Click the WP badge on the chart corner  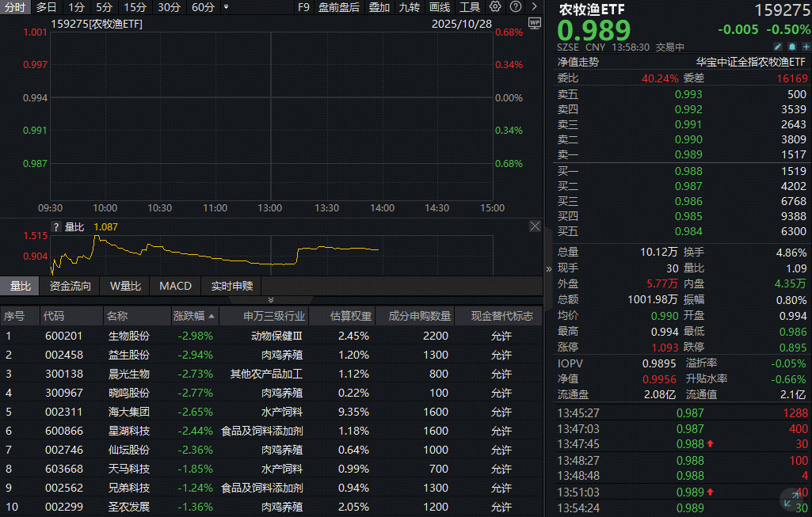pos(535,25)
